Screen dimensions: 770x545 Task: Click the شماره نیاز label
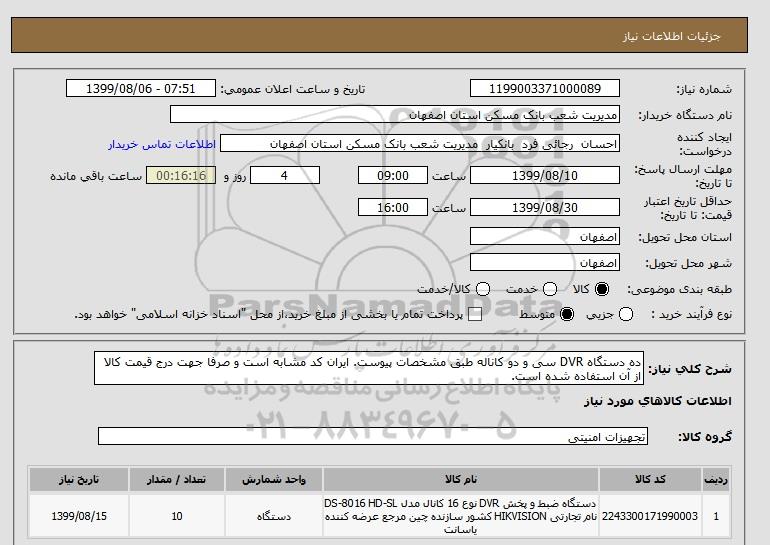click(x=704, y=89)
